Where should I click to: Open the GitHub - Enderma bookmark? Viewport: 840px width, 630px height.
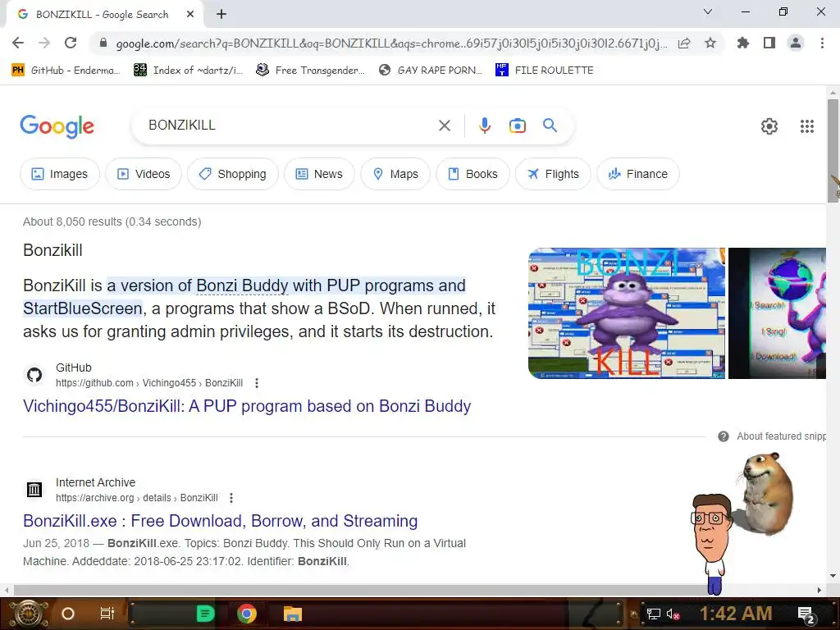(66, 71)
